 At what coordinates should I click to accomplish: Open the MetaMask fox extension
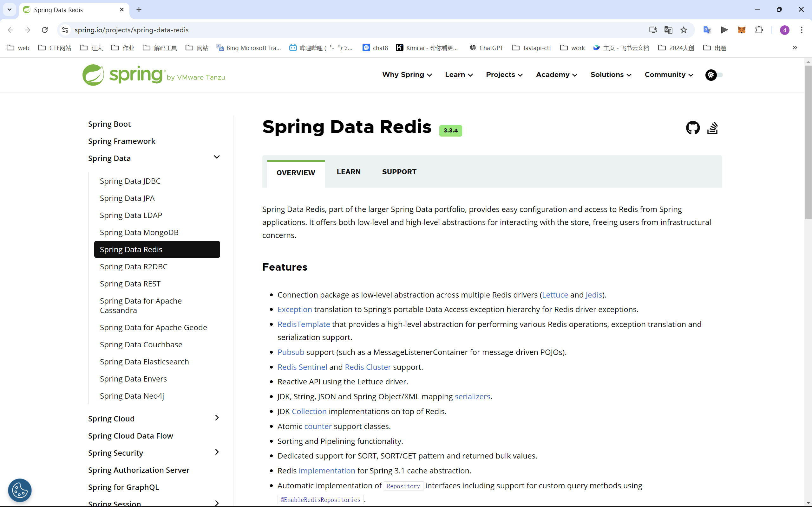click(x=742, y=30)
